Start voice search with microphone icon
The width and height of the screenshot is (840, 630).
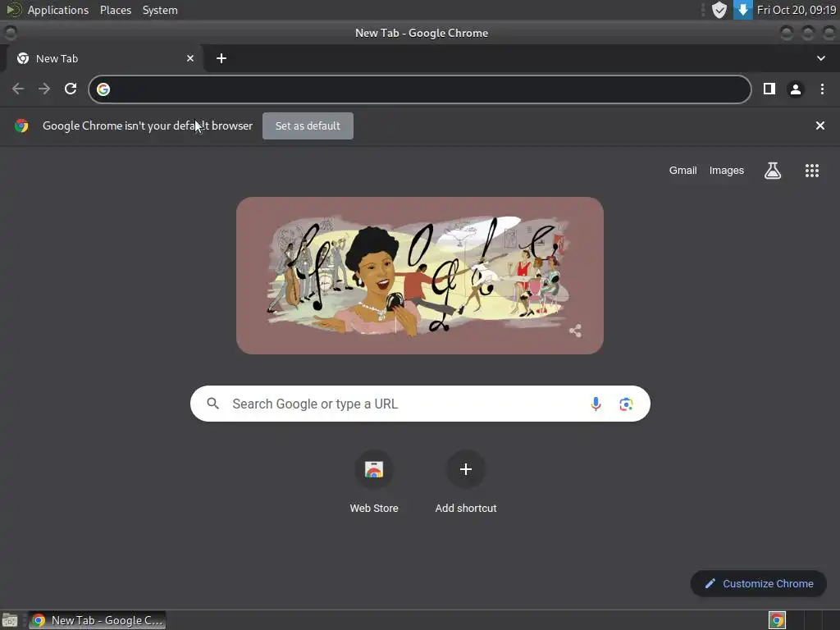(x=596, y=404)
